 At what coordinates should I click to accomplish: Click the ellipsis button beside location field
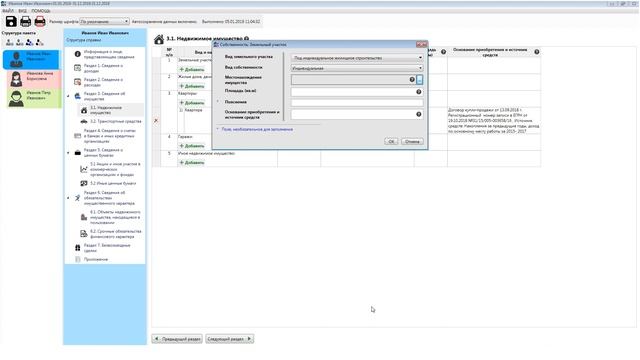[x=420, y=80]
